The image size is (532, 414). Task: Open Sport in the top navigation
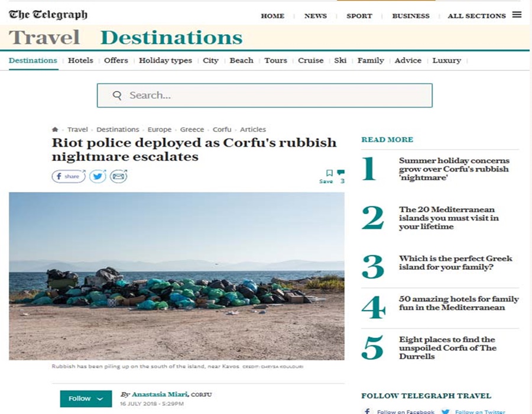[359, 15]
